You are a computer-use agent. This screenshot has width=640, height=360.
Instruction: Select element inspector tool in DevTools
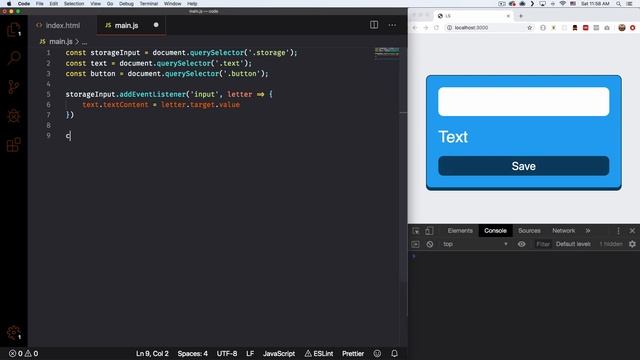pyautogui.click(x=416, y=231)
